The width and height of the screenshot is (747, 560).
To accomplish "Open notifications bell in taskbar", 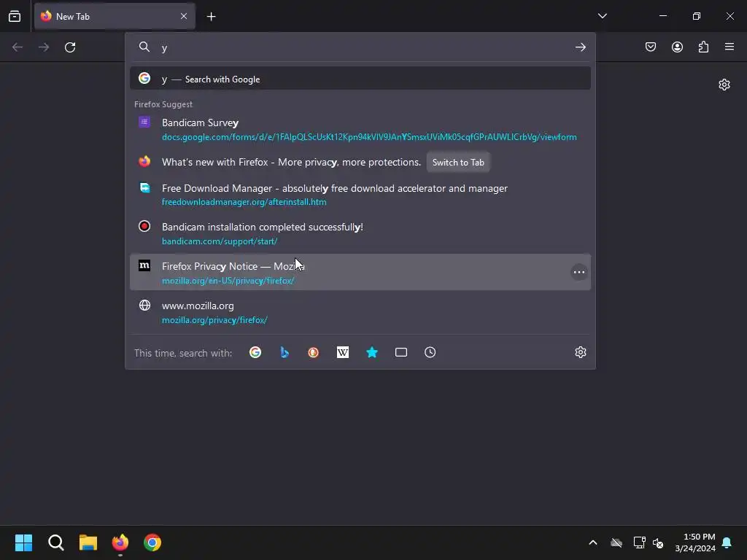I will tap(727, 542).
